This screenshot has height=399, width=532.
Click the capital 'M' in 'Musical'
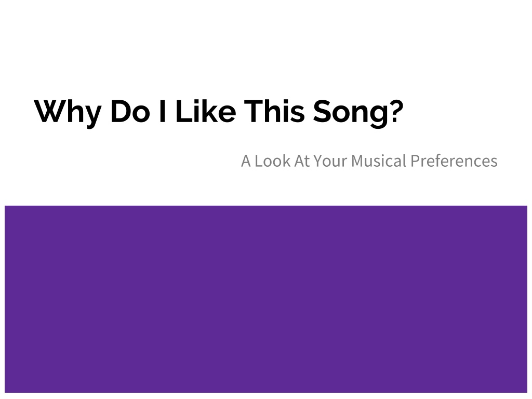[x=357, y=161]
